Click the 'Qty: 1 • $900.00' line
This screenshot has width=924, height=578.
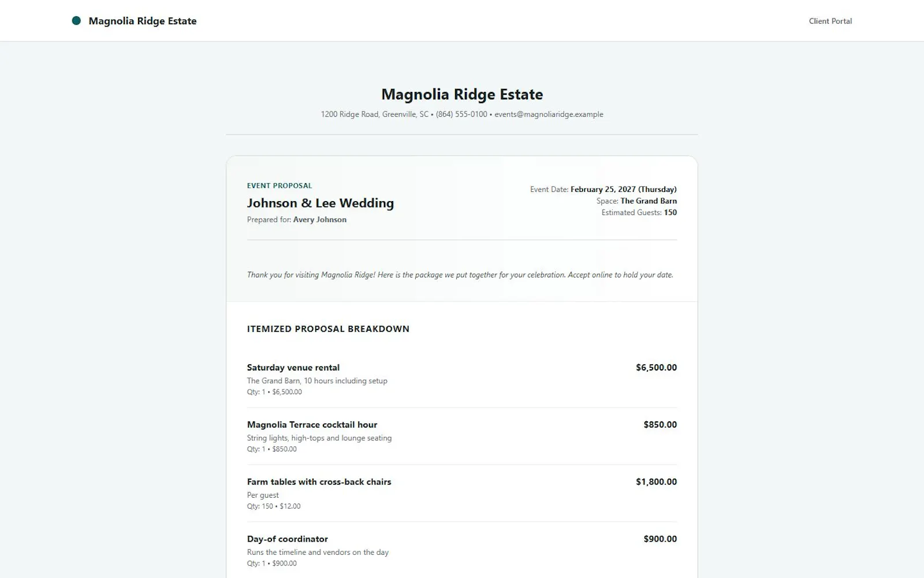pyautogui.click(x=272, y=564)
